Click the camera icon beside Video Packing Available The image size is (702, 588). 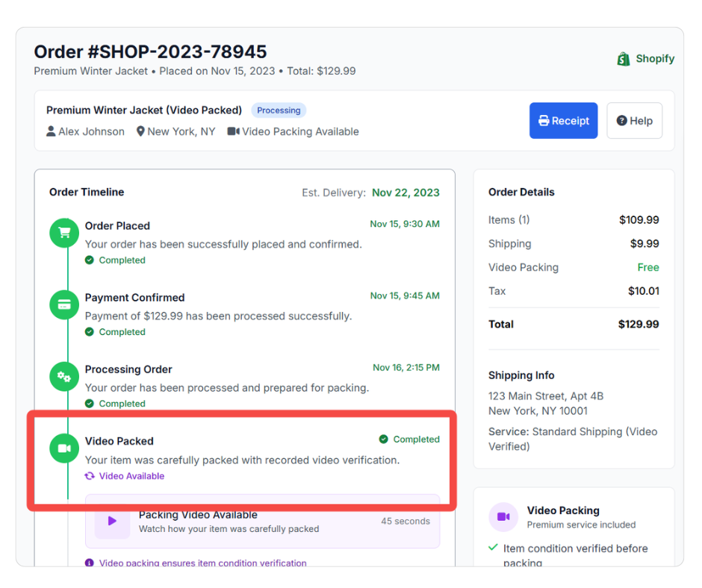coord(233,131)
